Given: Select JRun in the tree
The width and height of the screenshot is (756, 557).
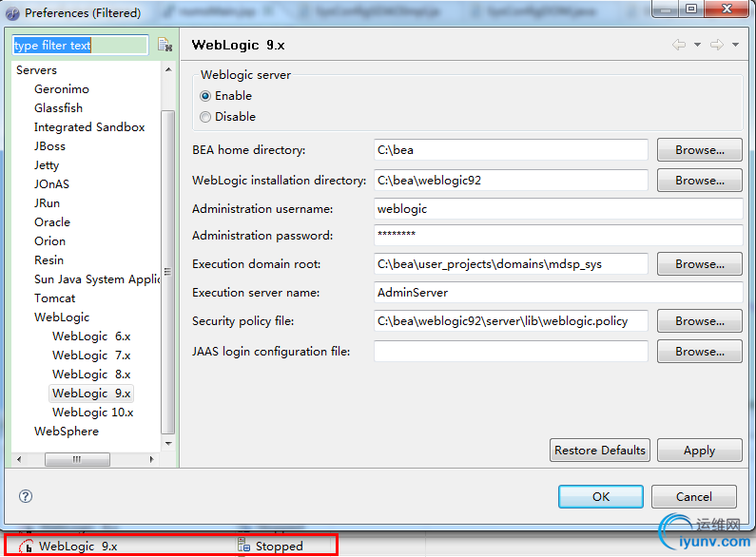Looking at the screenshot, I should [x=47, y=203].
